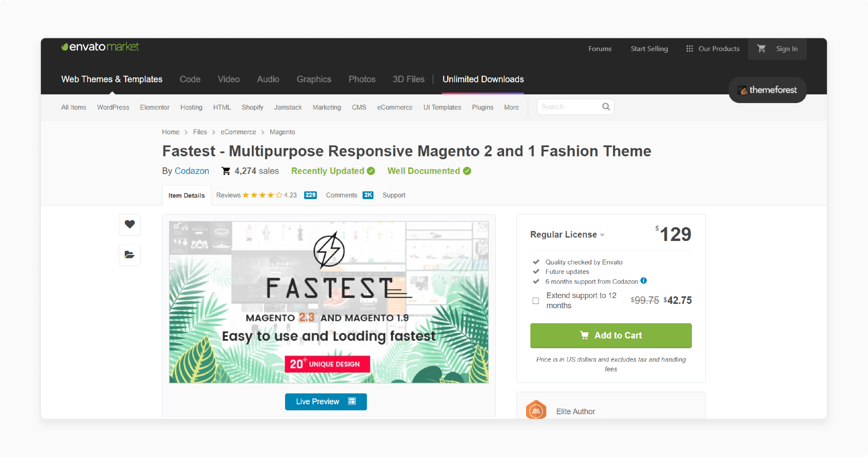Go to Home breadcrumb
868x457 pixels.
click(170, 132)
